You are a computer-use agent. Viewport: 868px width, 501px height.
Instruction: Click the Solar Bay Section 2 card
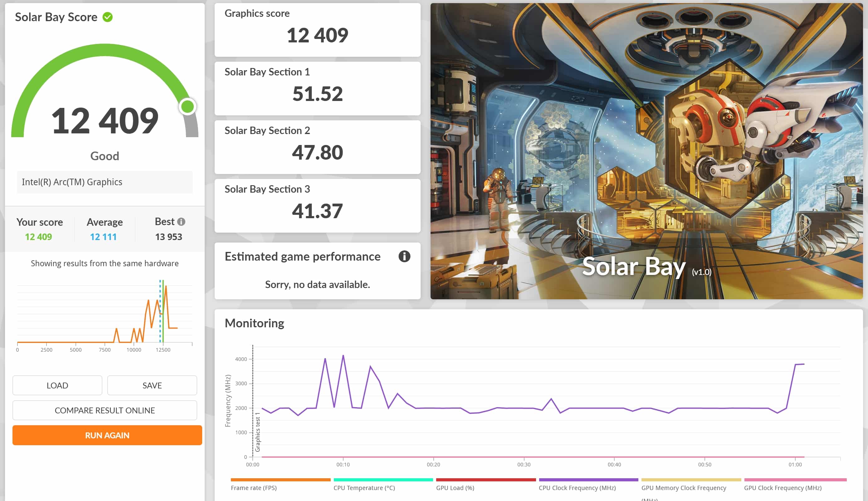click(317, 147)
